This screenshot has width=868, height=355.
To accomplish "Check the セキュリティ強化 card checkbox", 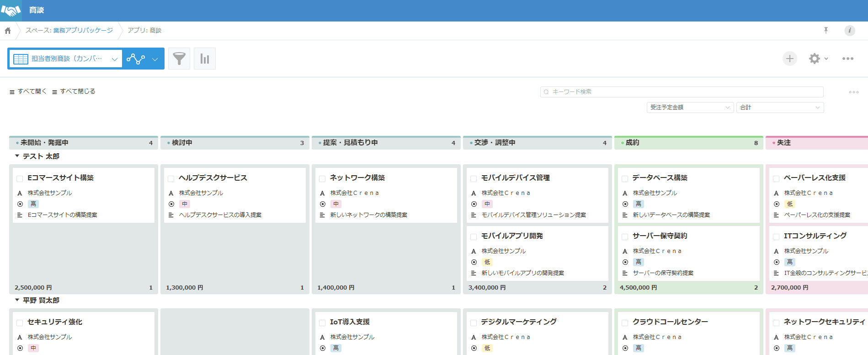I will coord(20,323).
